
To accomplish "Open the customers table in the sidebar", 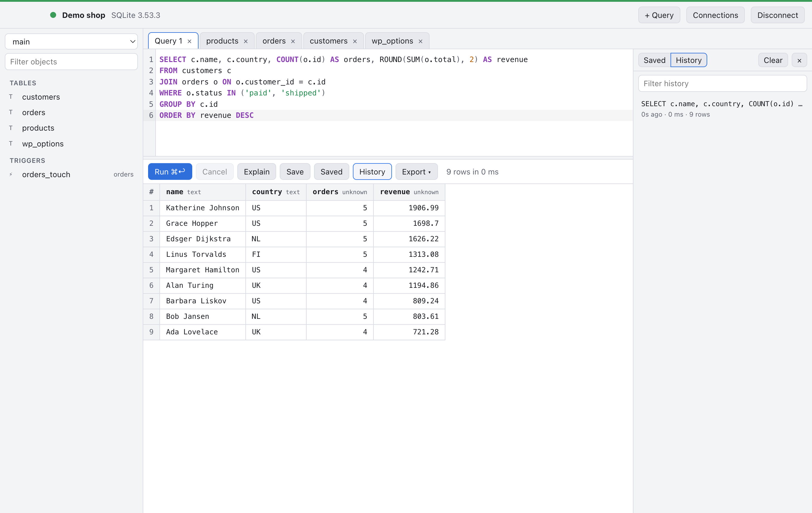I will (71, 97).
